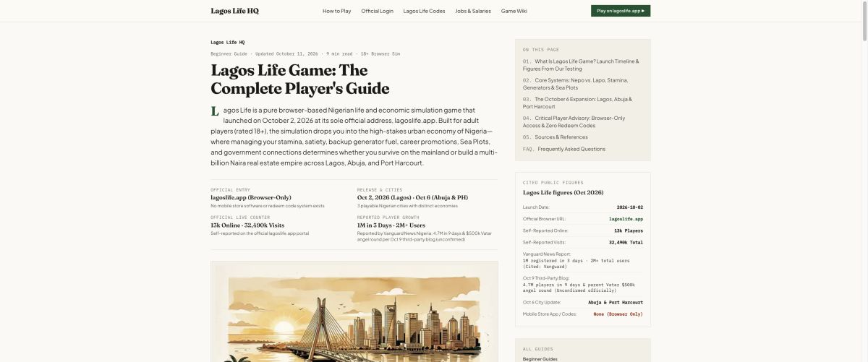Select Jobs & Salaries nav item
Screen dimensions: 868x362
pyautogui.click(x=473, y=11)
